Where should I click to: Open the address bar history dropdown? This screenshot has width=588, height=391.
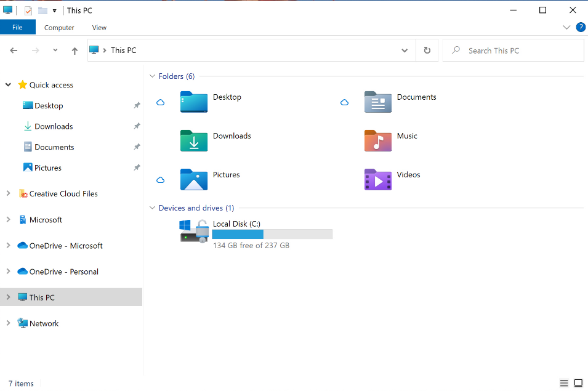click(405, 50)
